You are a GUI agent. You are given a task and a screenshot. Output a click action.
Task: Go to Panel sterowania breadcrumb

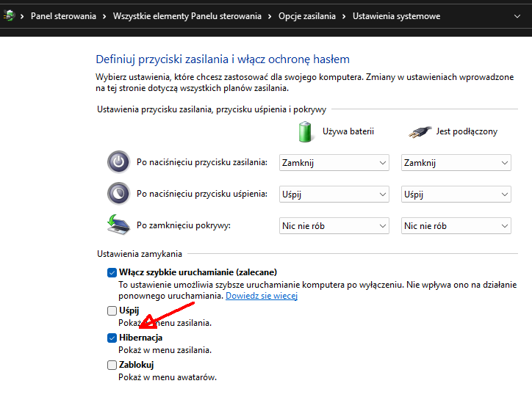63,16
